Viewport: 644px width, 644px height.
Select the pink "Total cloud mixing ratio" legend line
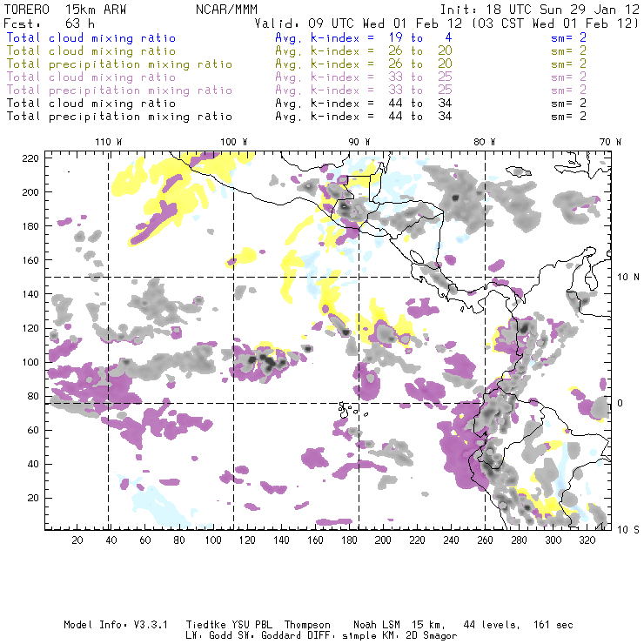coord(91,77)
